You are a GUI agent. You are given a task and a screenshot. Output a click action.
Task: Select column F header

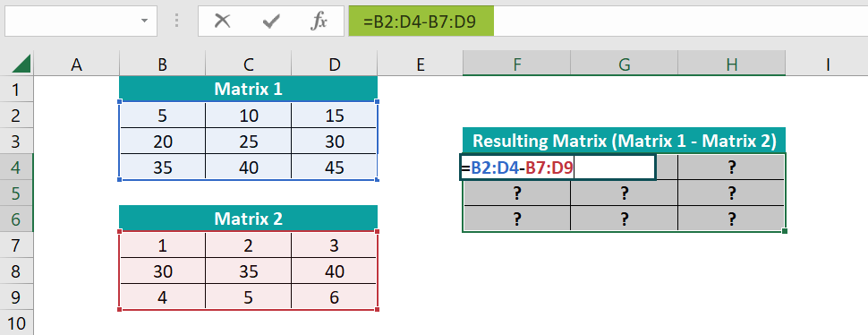point(516,64)
